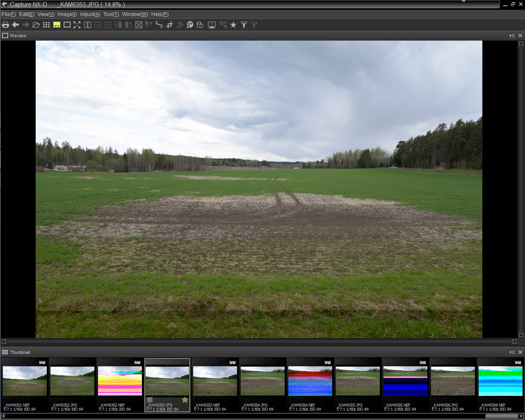525x420 pixels.
Task: Go back with the left arrow icon
Action: pyautogui.click(x=16, y=25)
